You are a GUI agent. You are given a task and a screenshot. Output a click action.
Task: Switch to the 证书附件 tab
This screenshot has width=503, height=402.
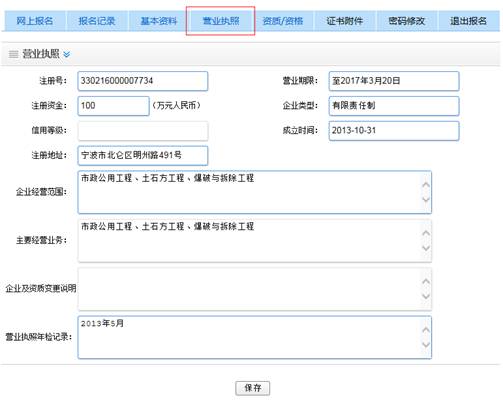tap(345, 21)
